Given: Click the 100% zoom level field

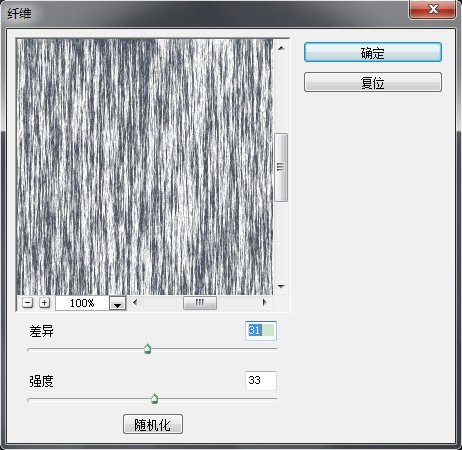Looking at the screenshot, I should [x=82, y=303].
